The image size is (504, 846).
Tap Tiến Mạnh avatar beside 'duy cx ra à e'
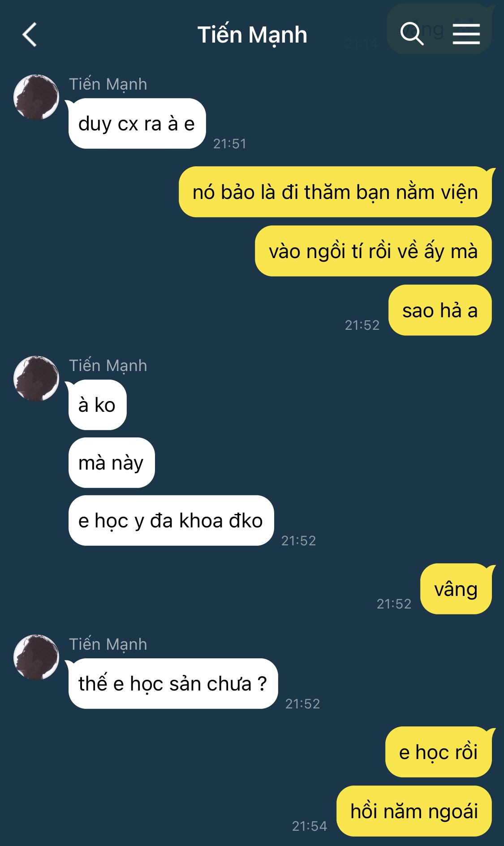point(36,97)
